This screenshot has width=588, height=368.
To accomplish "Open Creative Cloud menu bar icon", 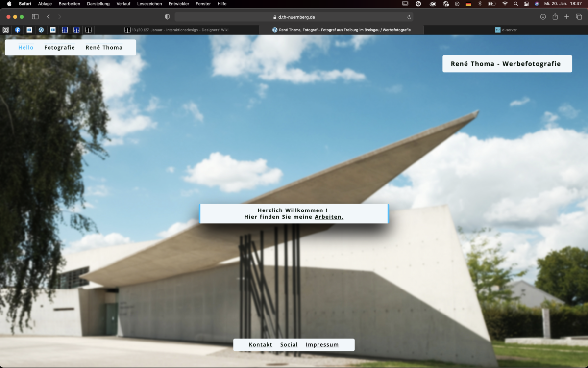I will (x=433, y=4).
